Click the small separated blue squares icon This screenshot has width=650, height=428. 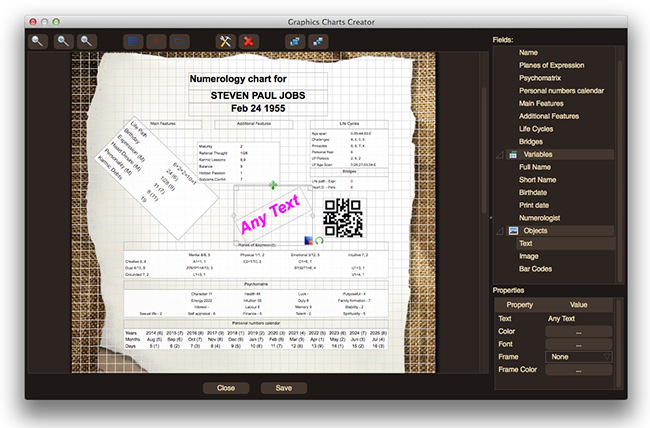click(318, 41)
